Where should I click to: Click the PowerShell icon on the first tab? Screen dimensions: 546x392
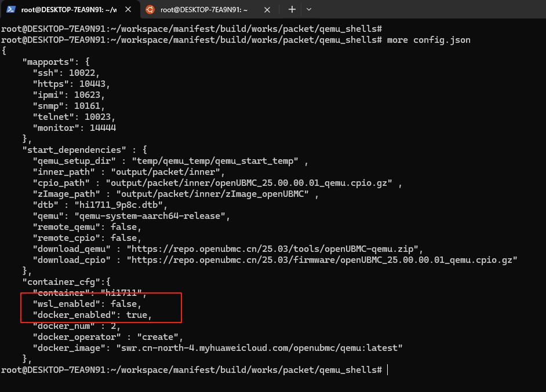coord(12,9)
